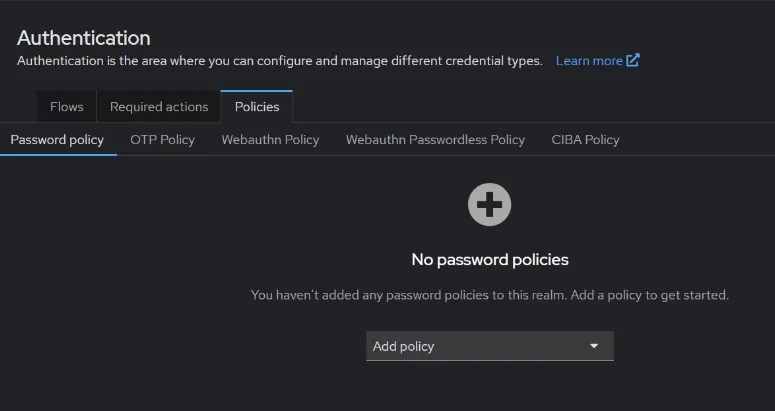Switch to the Flows tab
Viewport: 775px width, 411px height.
(67, 107)
